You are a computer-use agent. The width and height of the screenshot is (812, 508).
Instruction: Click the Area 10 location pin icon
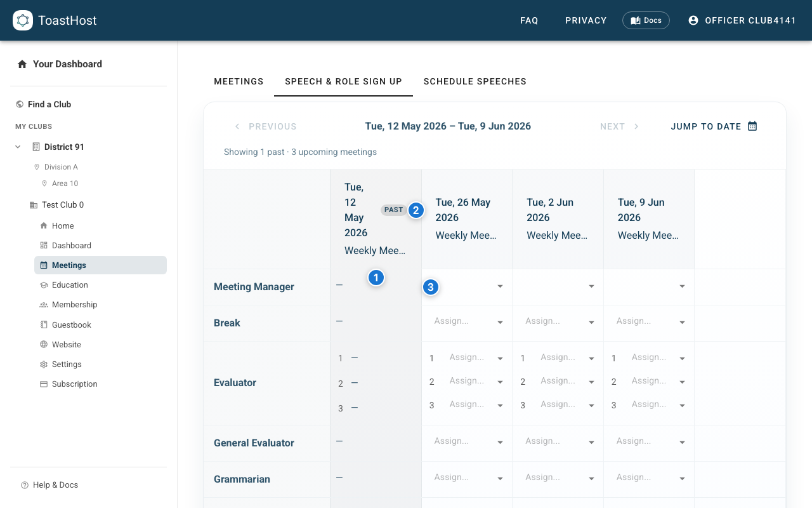(x=44, y=184)
